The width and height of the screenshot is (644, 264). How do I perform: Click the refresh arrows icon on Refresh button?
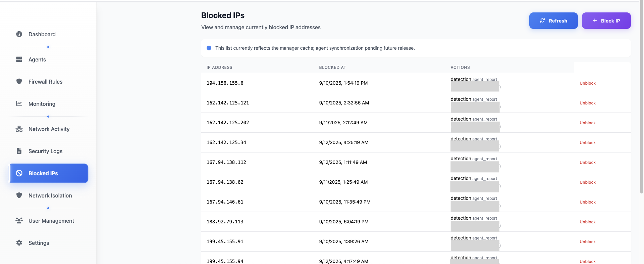click(542, 20)
